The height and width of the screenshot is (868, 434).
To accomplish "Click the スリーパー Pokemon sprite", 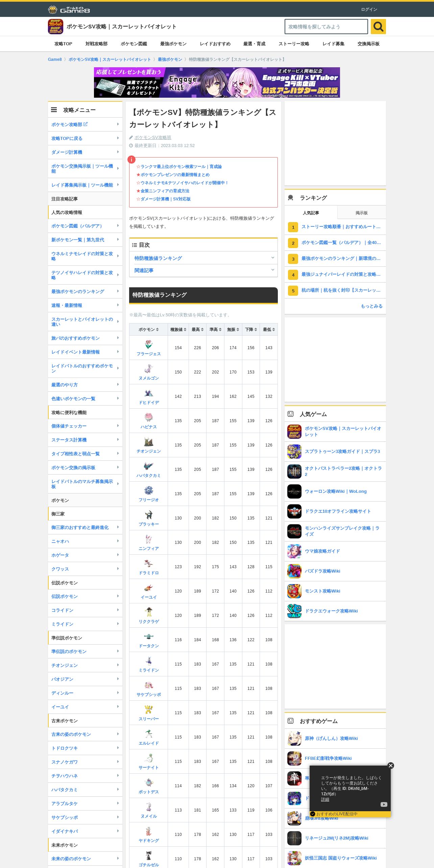I will tap(149, 709).
